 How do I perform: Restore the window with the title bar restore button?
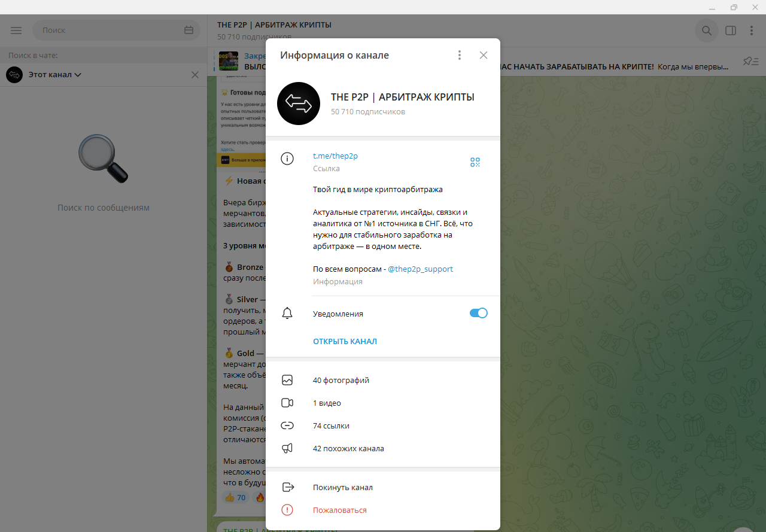[734, 7]
